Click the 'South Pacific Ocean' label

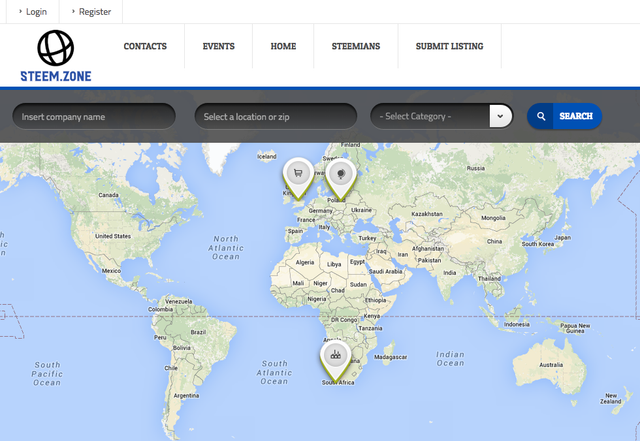pos(47,374)
